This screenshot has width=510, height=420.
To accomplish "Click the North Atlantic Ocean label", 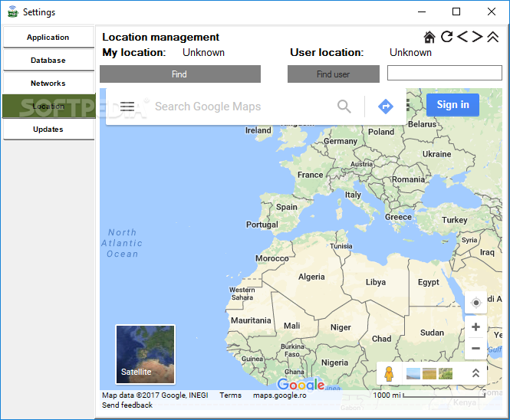I will point(122,243).
